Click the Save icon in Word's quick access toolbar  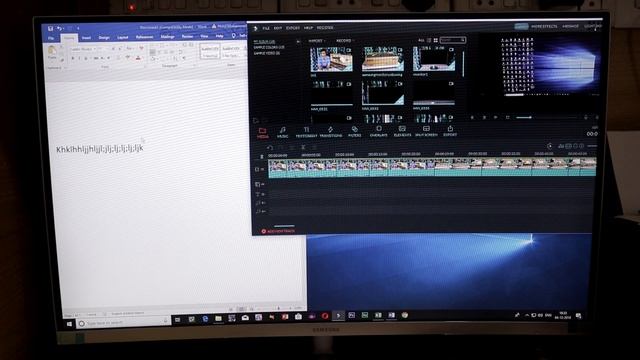(51, 29)
